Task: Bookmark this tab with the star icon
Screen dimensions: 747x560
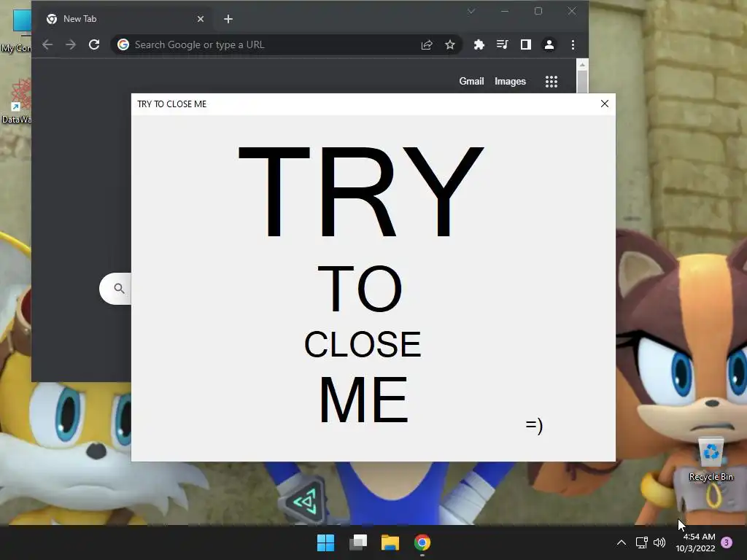Action: pyautogui.click(x=449, y=44)
